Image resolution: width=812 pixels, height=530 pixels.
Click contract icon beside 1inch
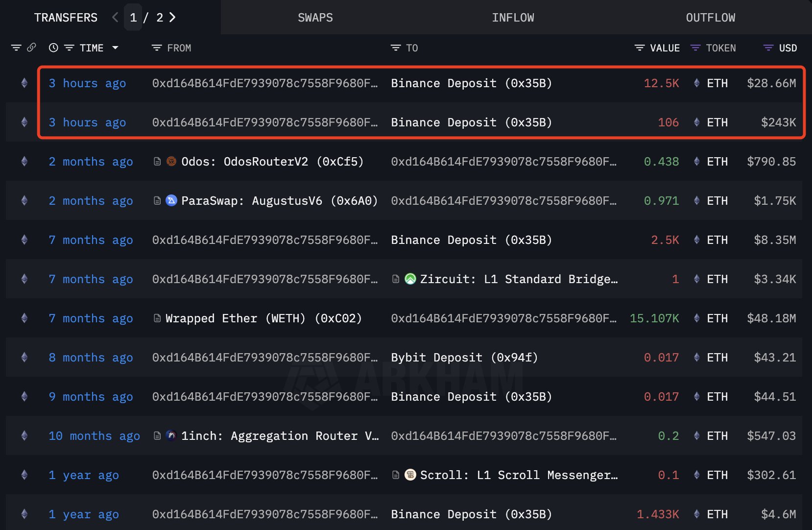[x=157, y=435]
